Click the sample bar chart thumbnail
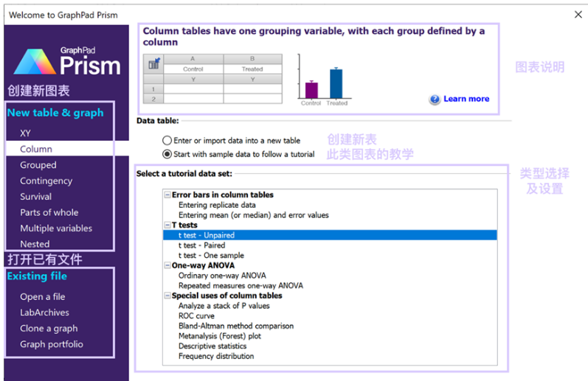The image size is (588, 381). pos(324,80)
